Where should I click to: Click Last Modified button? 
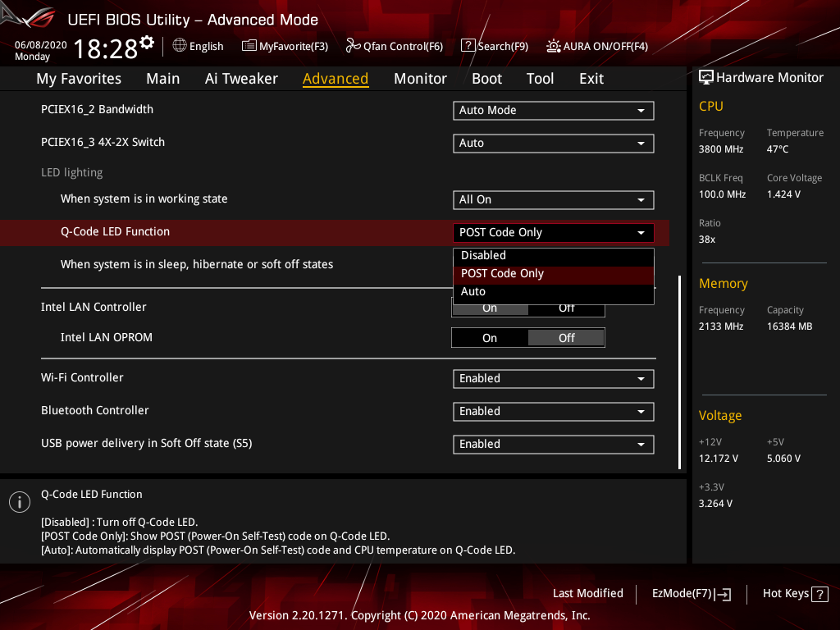coord(587,594)
